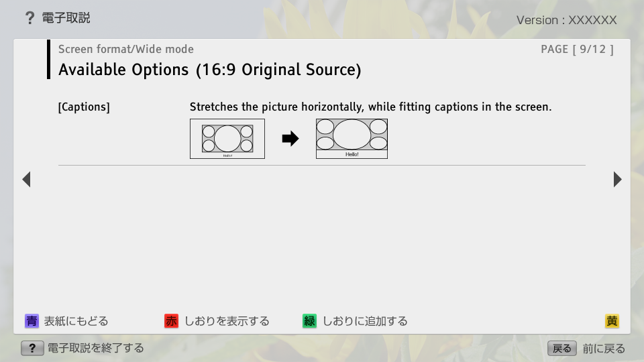Advance to next page with right arrow
Screen dimensions: 644x362
617,179
